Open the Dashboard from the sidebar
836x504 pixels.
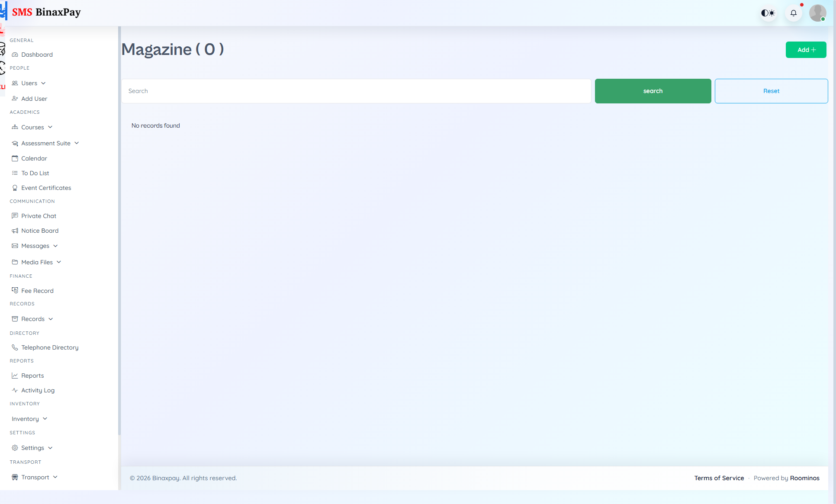click(x=36, y=54)
